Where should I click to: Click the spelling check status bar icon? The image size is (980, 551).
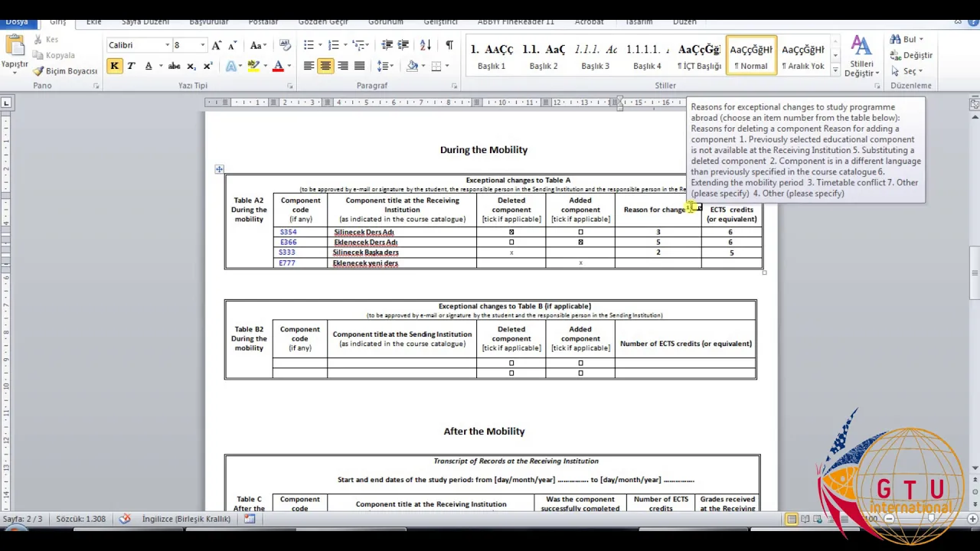pyautogui.click(x=125, y=519)
